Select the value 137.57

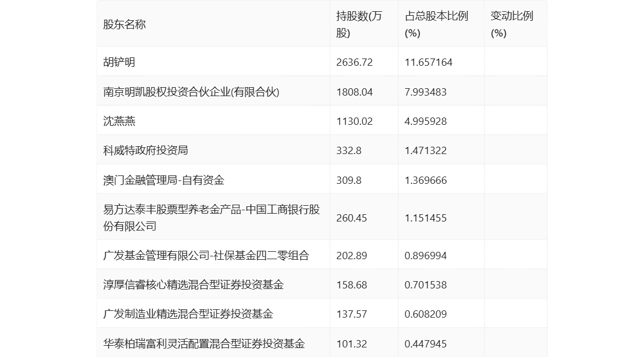click(x=351, y=314)
